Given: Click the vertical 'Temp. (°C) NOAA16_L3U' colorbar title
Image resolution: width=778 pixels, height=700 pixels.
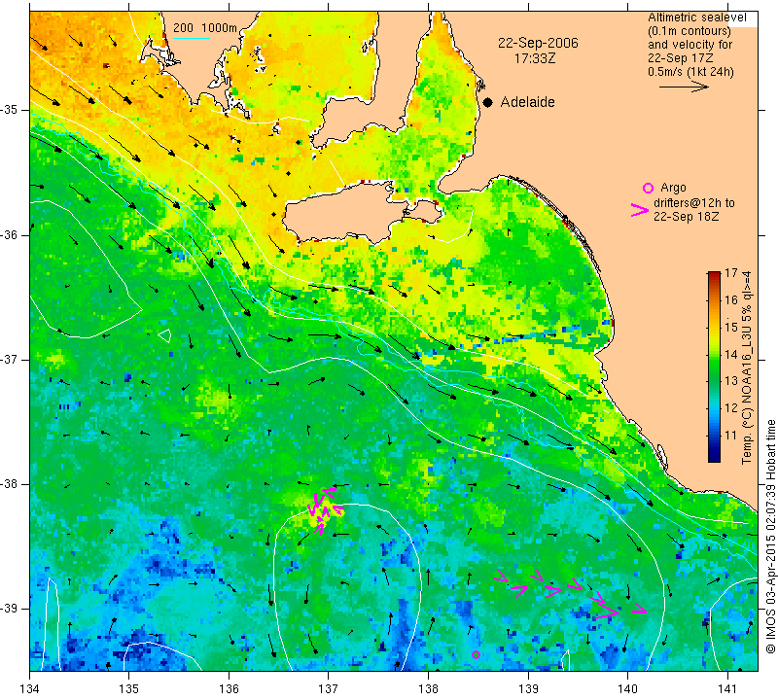Looking at the screenshot, I should pos(747,367).
